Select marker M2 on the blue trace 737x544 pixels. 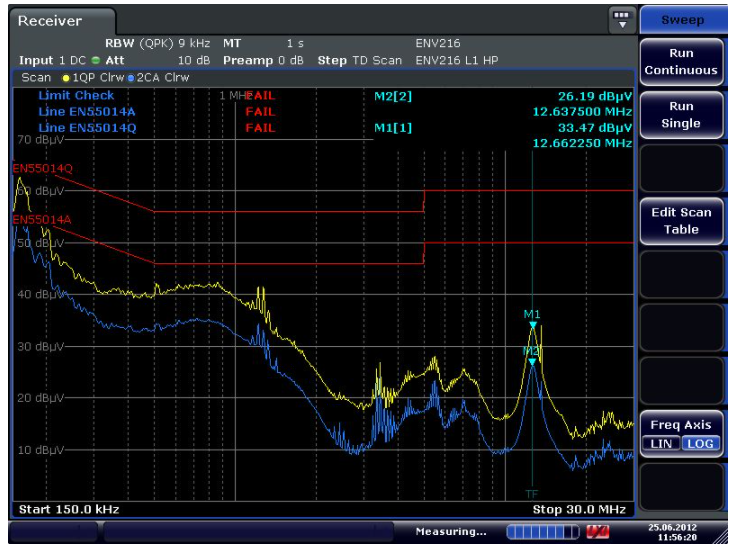click(532, 361)
